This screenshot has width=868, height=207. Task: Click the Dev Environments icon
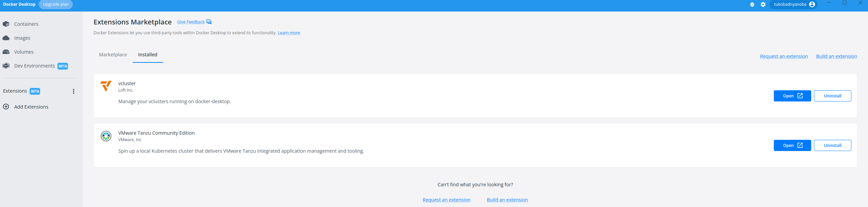pyautogui.click(x=6, y=66)
